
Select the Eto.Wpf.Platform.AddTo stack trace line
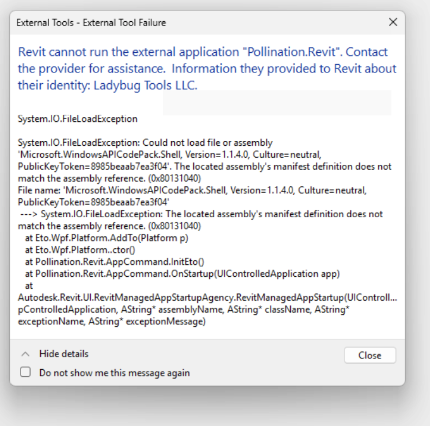coord(107,238)
